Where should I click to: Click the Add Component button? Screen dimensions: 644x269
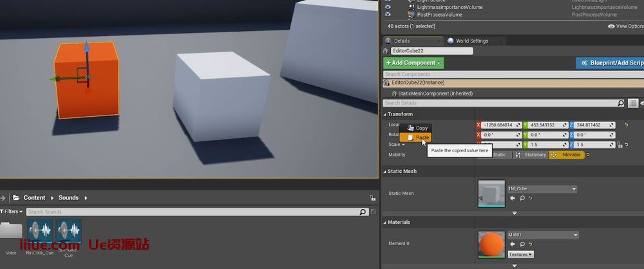point(413,63)
